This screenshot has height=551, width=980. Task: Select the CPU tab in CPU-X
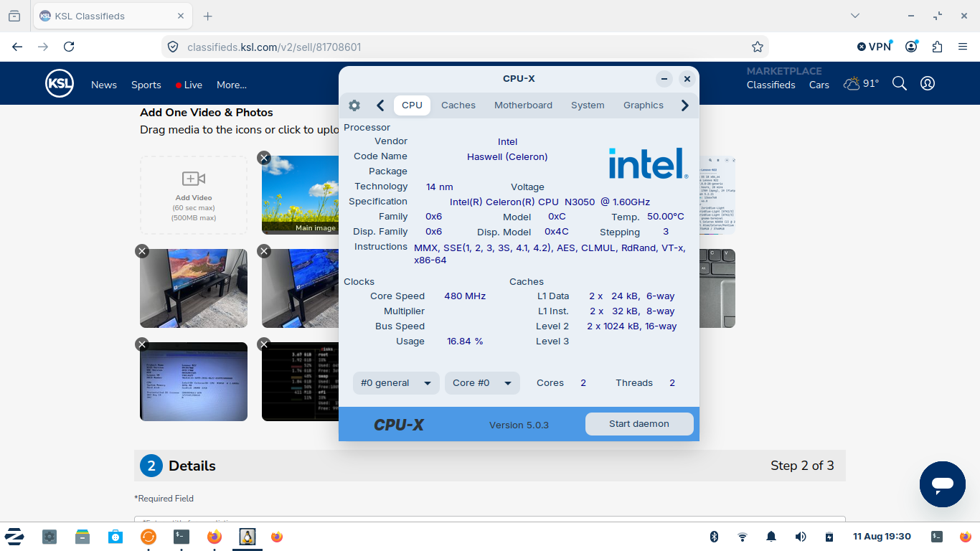pos(412,105)
